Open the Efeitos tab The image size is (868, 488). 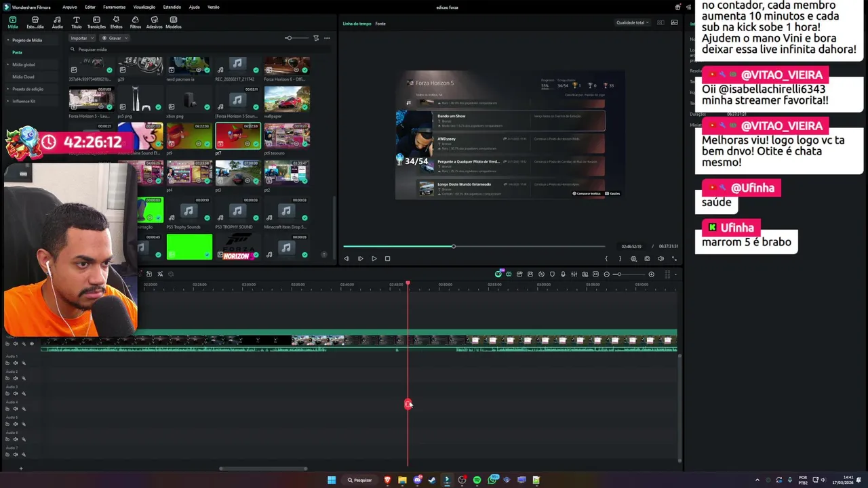(116, 22)
